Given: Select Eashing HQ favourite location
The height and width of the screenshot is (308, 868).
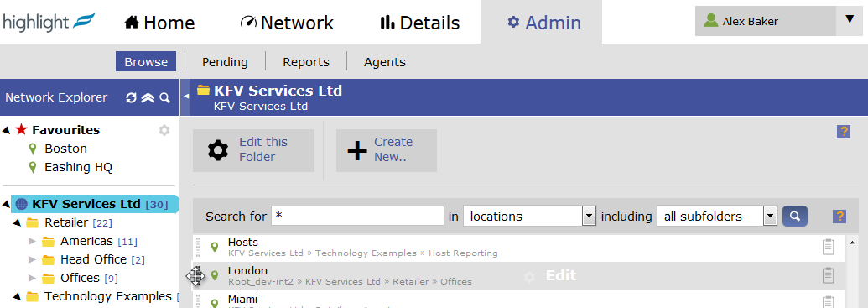Looking at the screenshot, I should [x=78, y=167].
